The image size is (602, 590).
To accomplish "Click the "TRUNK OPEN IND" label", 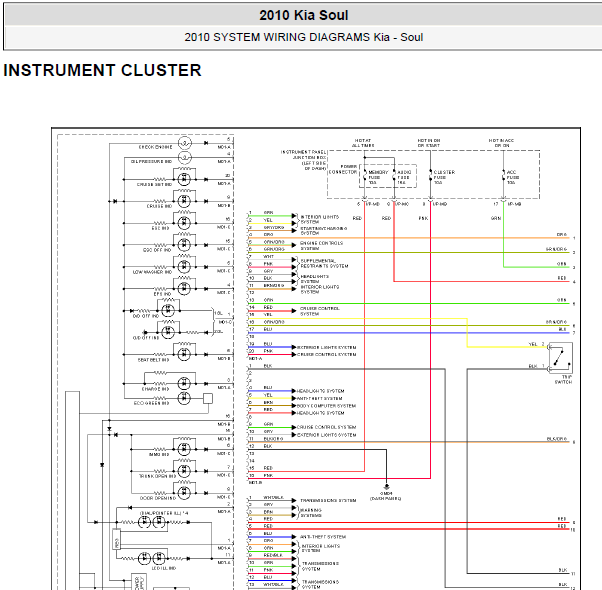I will [x=157, y=476].
